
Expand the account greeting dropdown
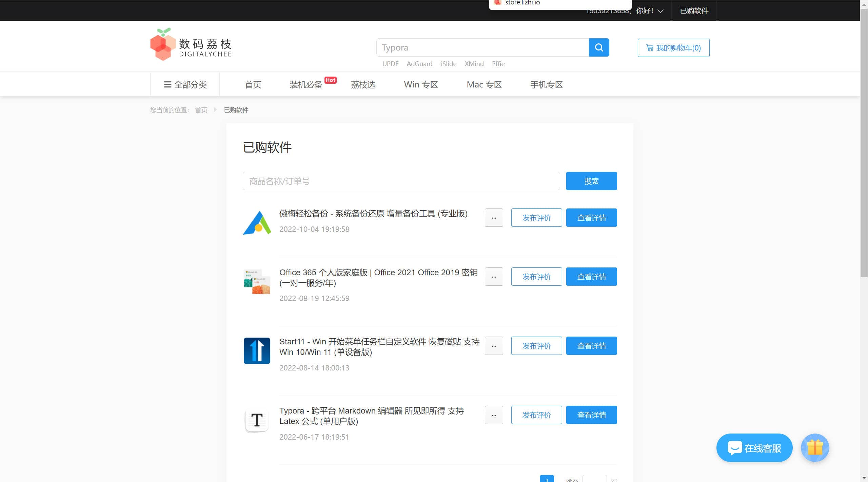coord(625,11)
